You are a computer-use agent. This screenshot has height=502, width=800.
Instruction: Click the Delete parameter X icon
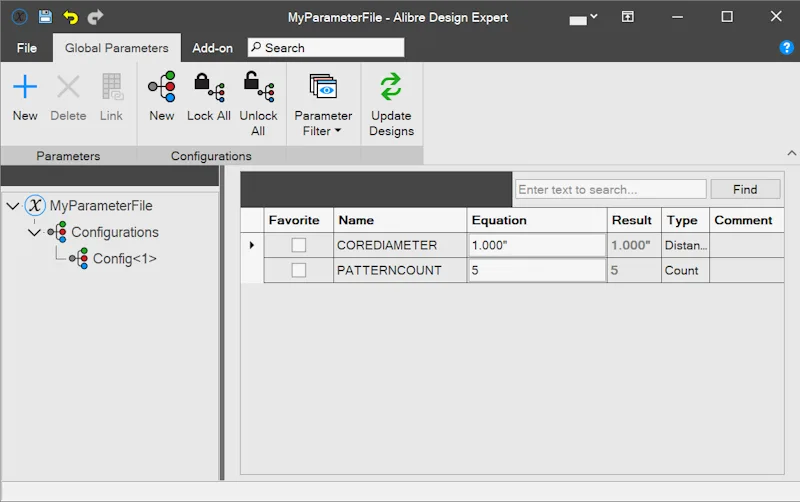[68, 97]
